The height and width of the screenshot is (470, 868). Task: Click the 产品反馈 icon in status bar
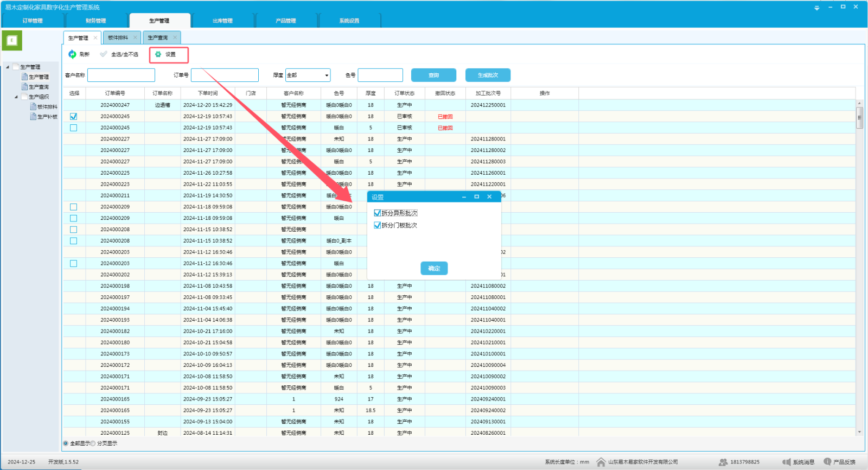tap(827, 462)
